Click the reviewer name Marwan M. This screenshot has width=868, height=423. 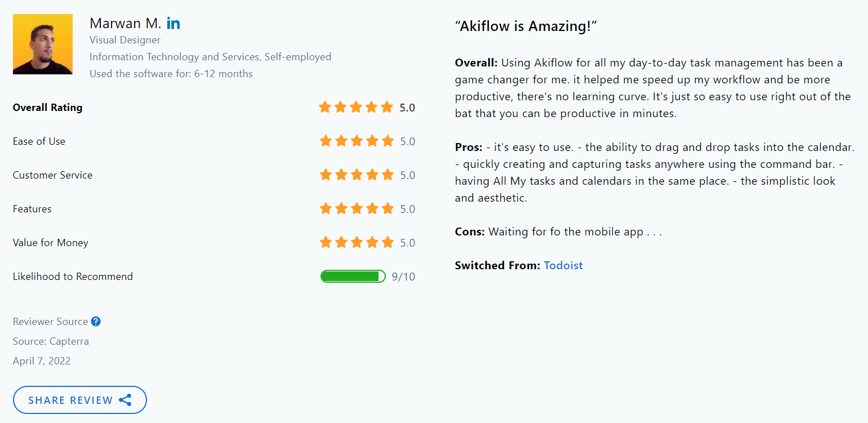(x=125, y=23)
